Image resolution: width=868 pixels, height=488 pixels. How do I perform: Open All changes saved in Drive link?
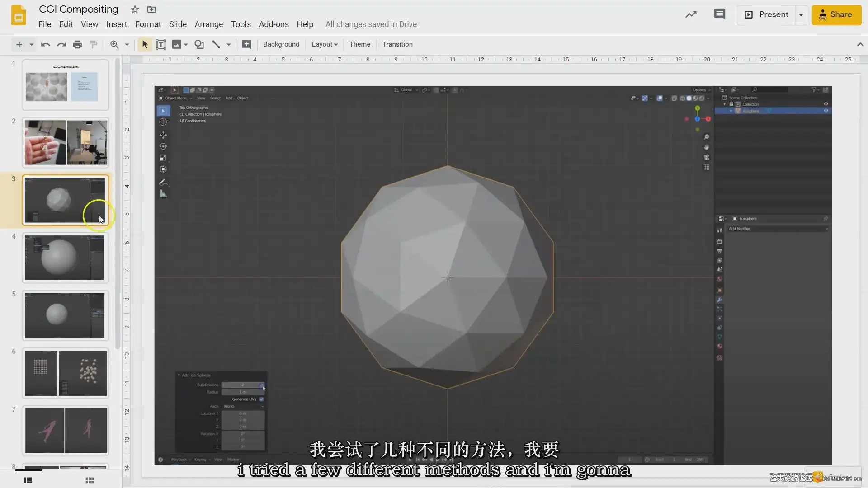click(x=371, y=24)
